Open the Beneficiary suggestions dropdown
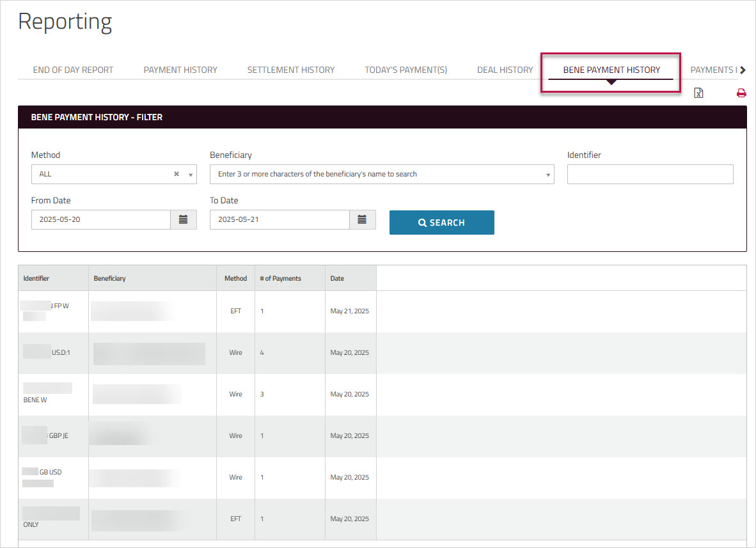 [x=547, y=174]
